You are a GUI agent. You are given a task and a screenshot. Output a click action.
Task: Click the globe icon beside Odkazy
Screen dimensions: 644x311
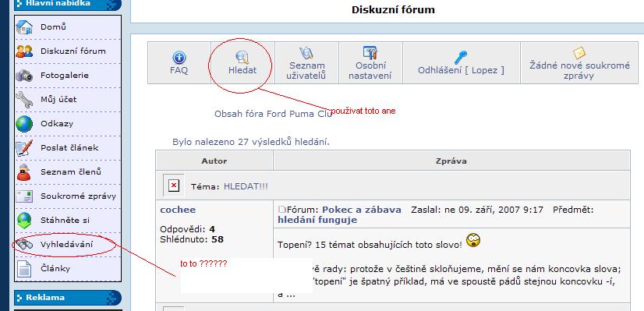click(24, 124)
